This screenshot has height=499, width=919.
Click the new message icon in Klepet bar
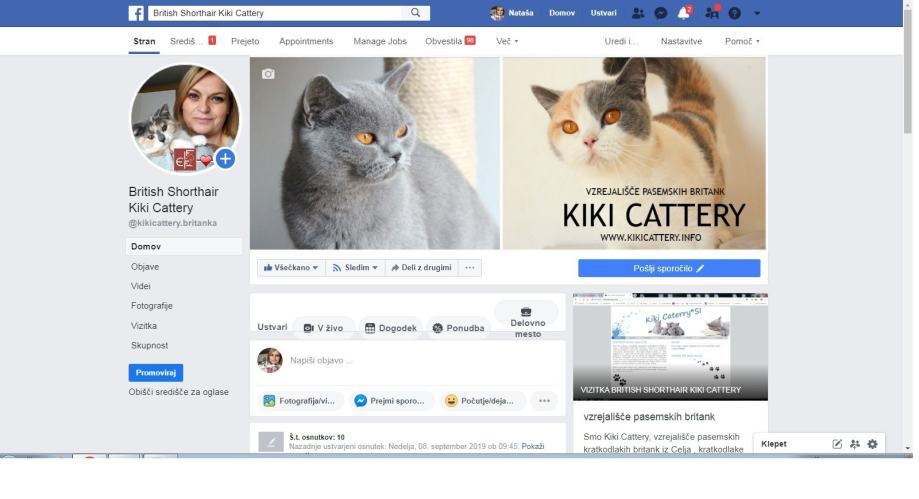837,444
